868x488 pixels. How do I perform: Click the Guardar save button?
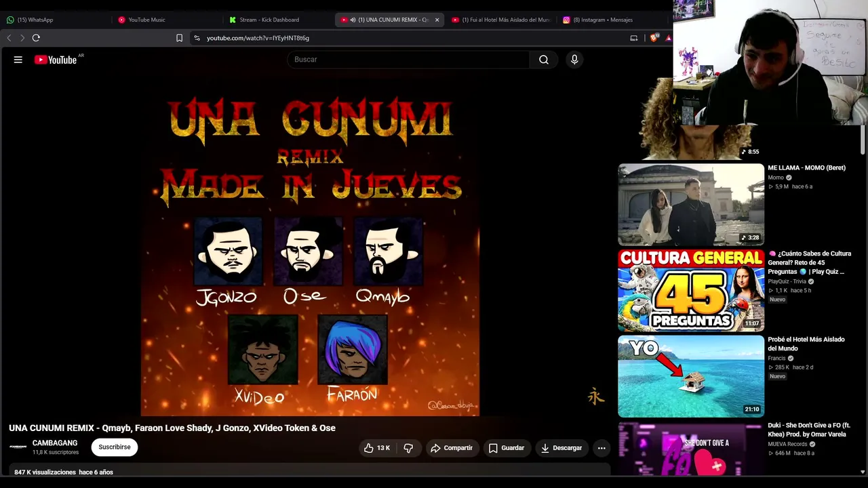[507, 448]
